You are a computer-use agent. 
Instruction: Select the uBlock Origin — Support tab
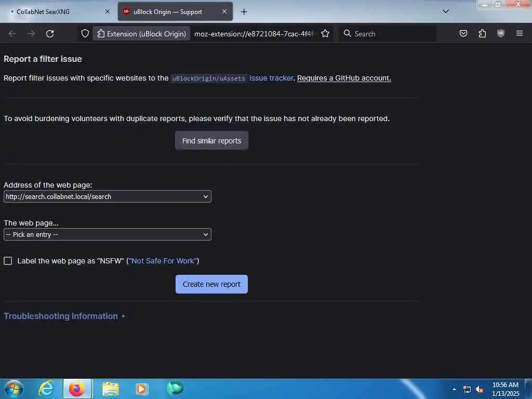pyautogui.click(x=175, y=11)
